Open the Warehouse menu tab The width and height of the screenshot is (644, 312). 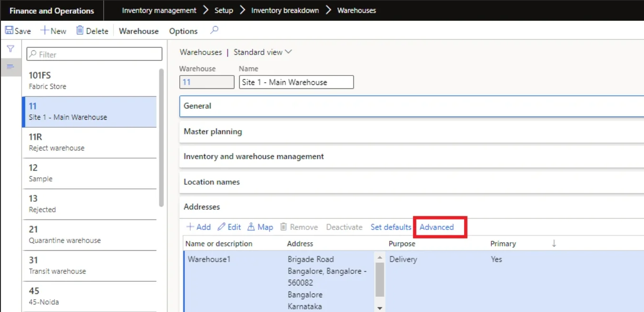click(139, 31)
